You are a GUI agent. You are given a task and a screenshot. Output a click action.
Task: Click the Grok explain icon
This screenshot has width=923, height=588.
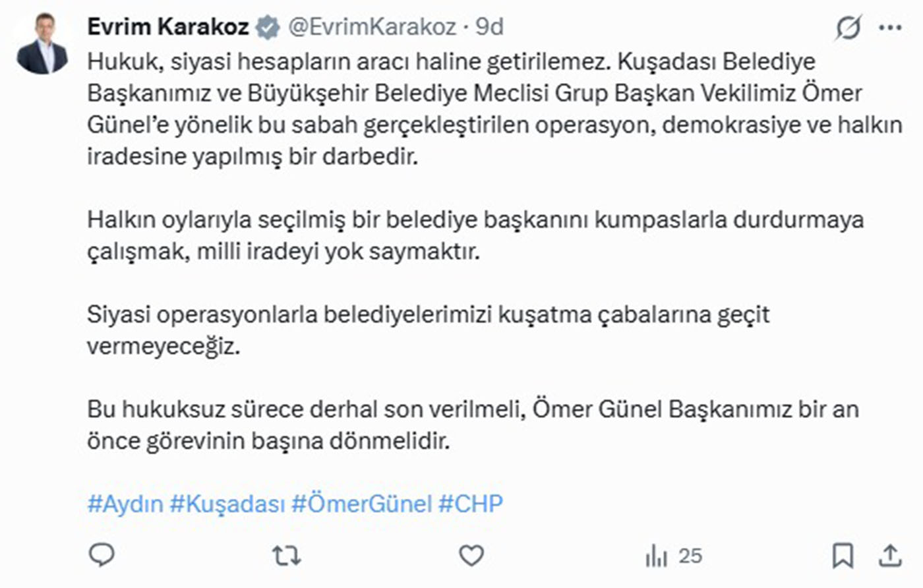[848, 28]
